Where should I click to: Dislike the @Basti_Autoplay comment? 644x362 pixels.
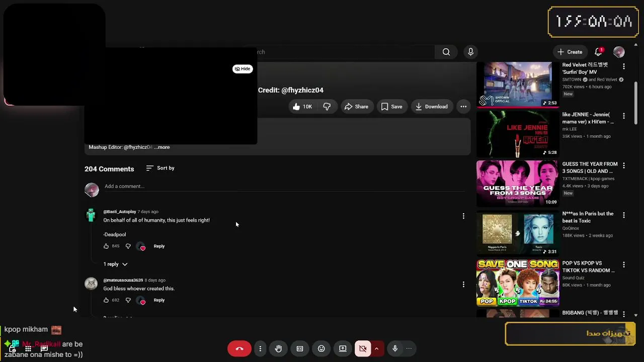pos(128,246)
